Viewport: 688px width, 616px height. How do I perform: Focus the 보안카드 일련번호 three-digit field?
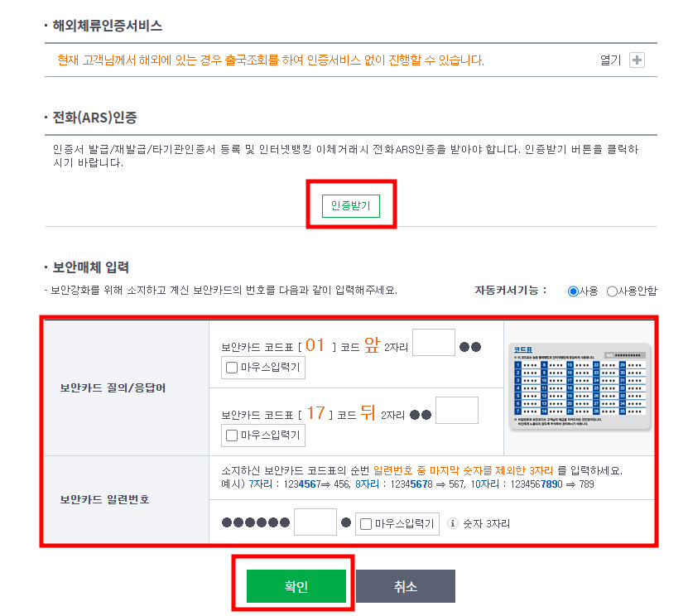click(x=315, y=522)
